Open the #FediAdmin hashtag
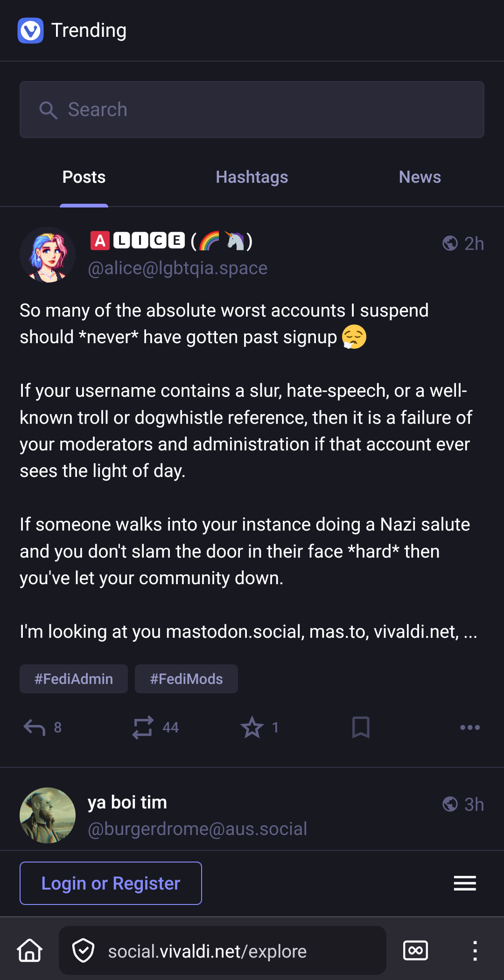The height and width of the screenshot is (980, 504). pos(74,679)
